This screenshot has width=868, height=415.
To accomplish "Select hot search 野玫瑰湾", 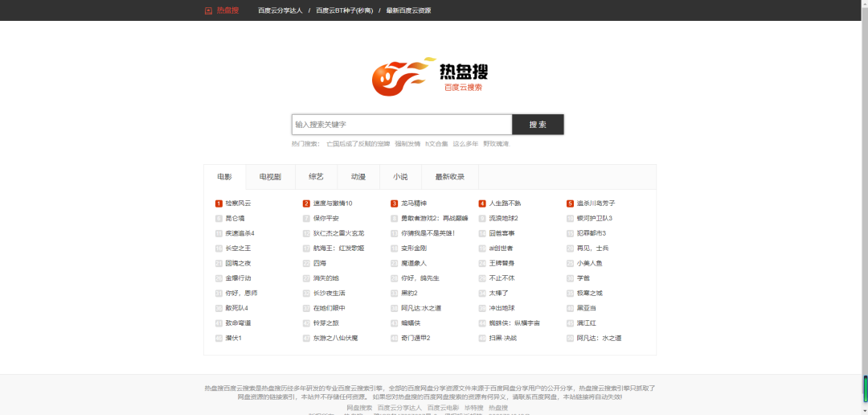I will [496, 144].
